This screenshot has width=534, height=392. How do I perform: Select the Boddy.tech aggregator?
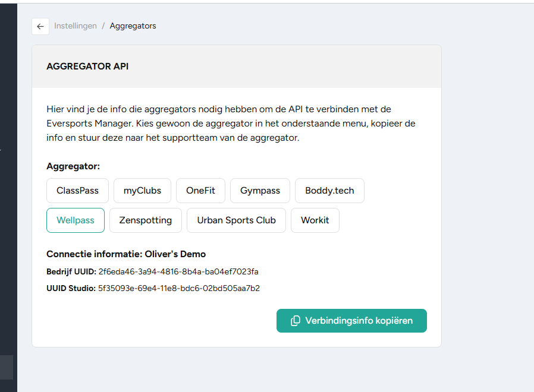click(x=329, y=191)
